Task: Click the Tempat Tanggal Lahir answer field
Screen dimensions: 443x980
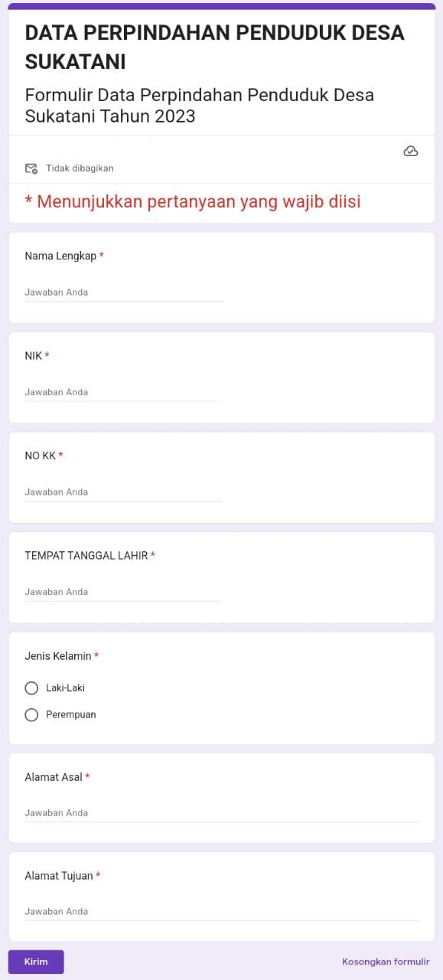Action: tap(122, 591)
